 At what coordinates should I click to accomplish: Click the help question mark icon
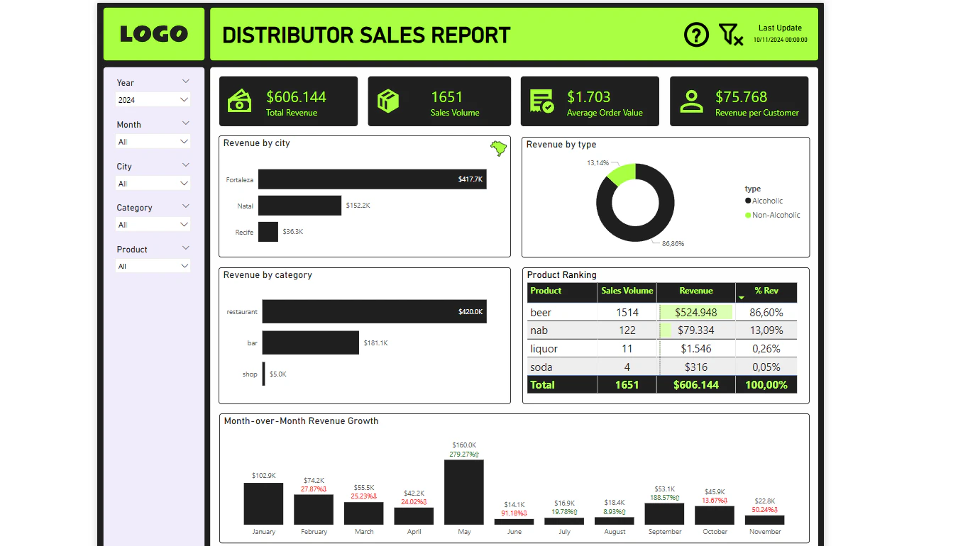696,34
